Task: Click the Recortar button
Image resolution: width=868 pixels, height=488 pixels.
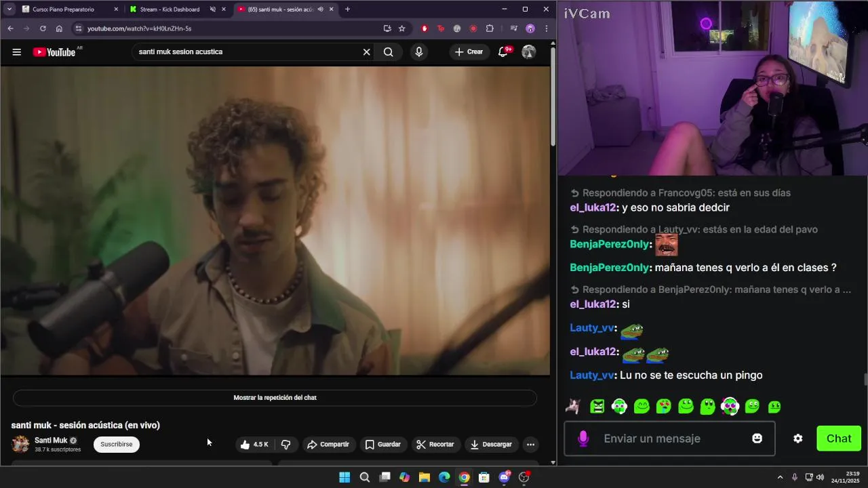Action: coord(435,445)
